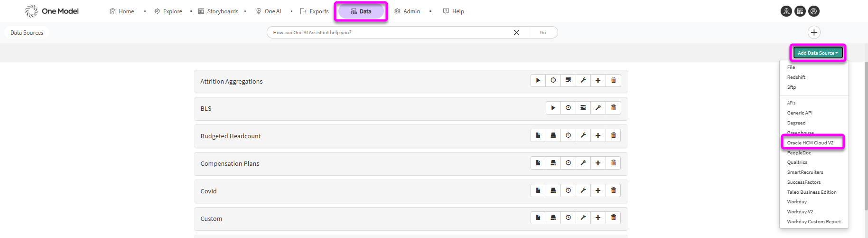Open BLS server list icon

(583, 108)
